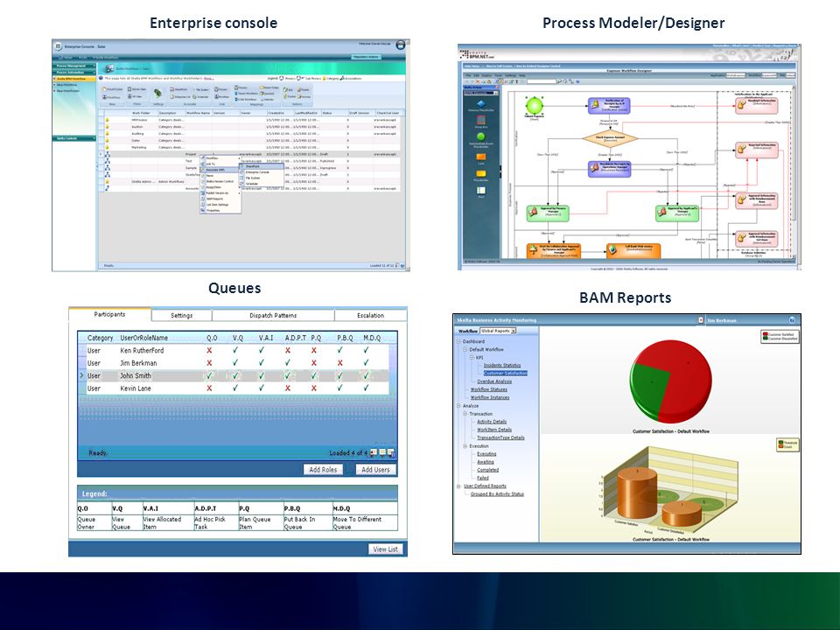Toggle P.B.Q permission for Jim Berkman
Viewport: 840px width, 630px height.
coord(340,363)
